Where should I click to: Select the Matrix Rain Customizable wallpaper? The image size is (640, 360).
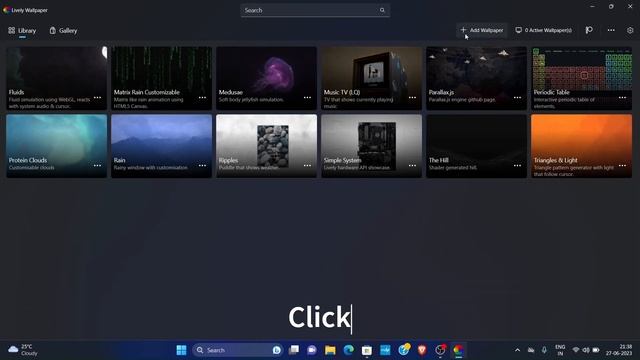(x=161, y=78)
